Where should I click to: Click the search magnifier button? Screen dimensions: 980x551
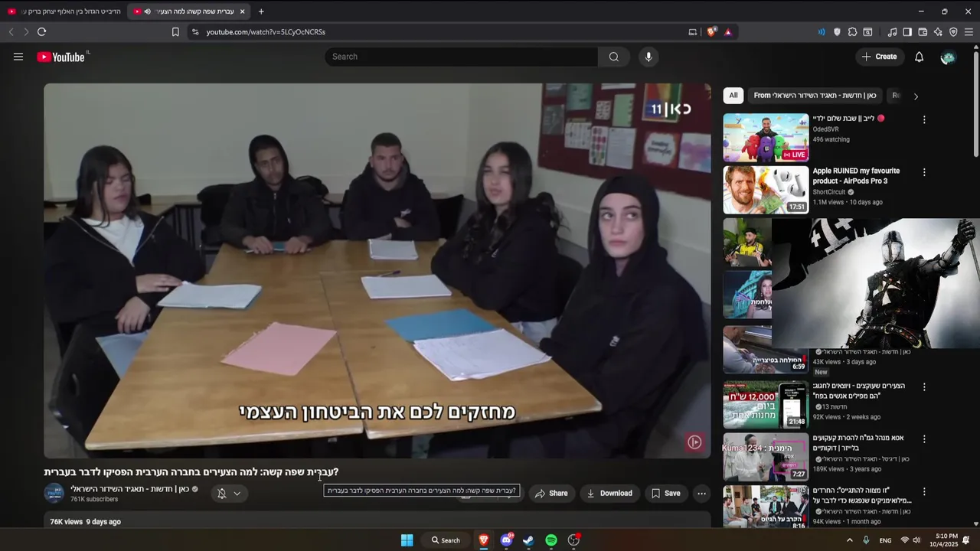(614, 57)
